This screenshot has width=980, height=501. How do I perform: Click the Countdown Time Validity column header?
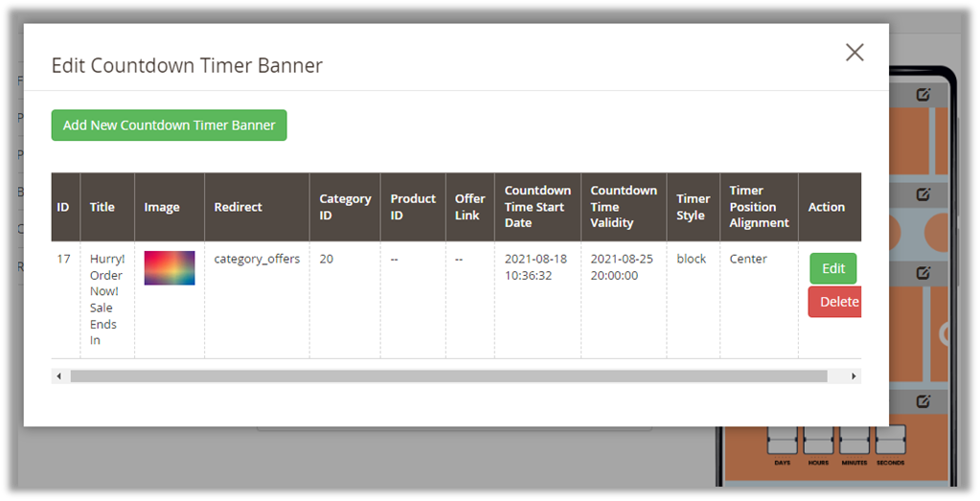pos(623,207)
